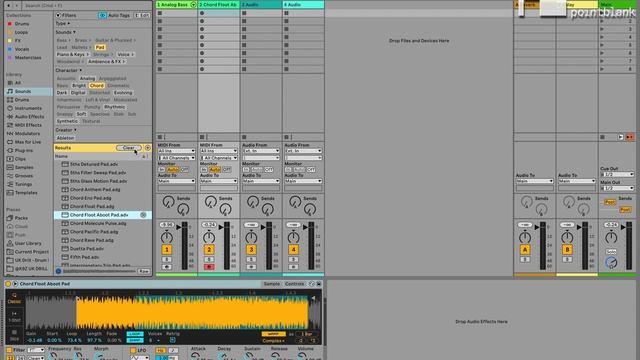
Task: Collapse the Creator filter group
Action: coord(66,130)
